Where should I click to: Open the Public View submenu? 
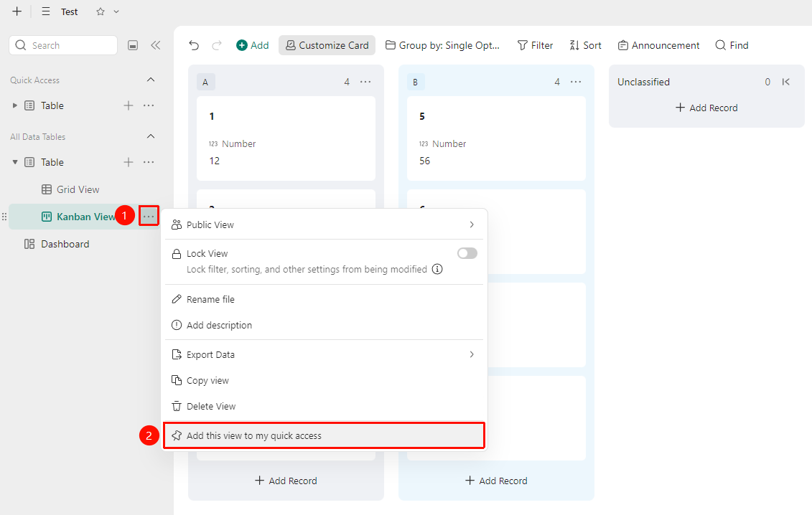pos(325,225)
